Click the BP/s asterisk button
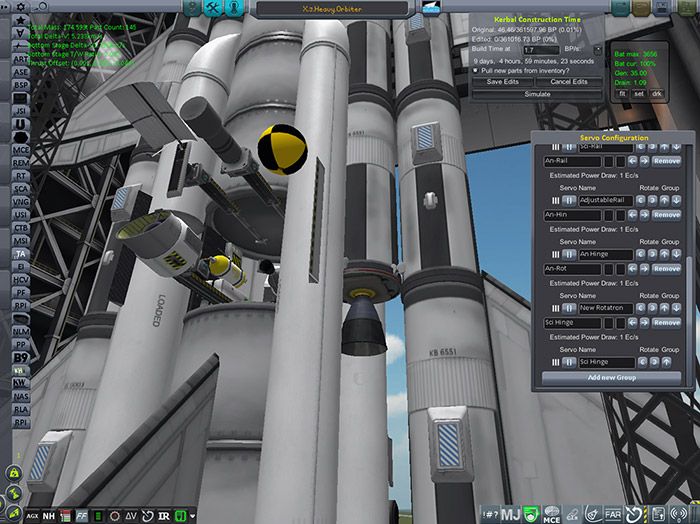The image size is (700, 524). pos(597,50)
